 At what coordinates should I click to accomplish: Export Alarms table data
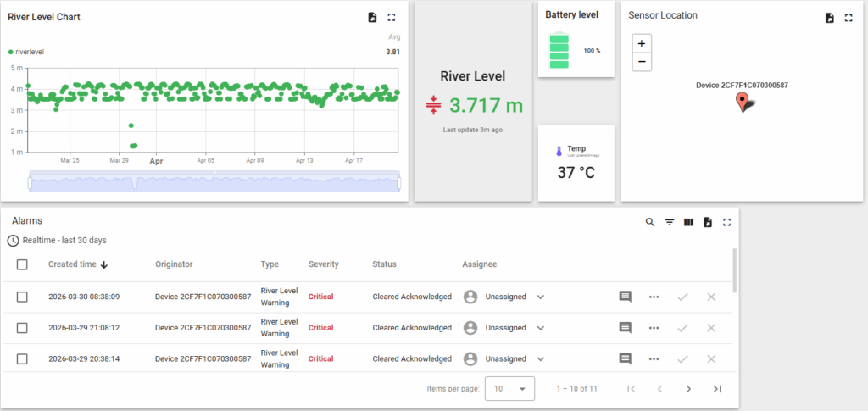pos(708,222)
